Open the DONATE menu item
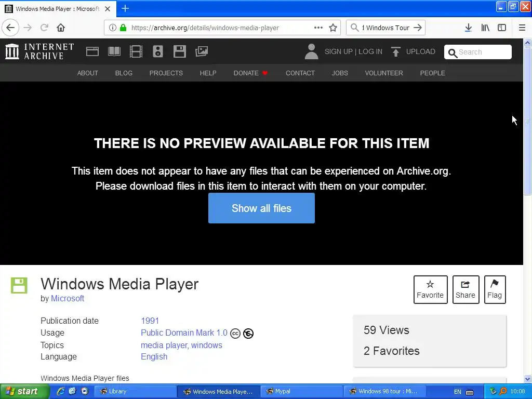The image size is (532, 399). pos(250,73)
